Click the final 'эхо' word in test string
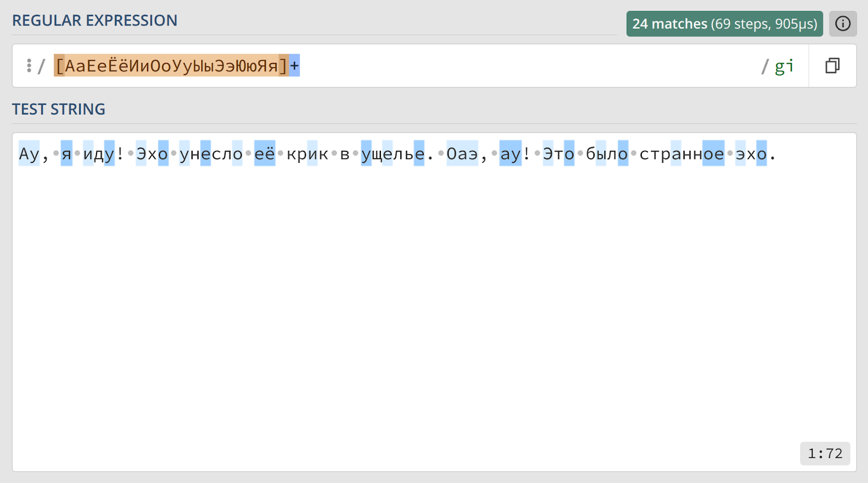Image resolution: width=868 pixels, height=483 pixels. tap(751, 154)
